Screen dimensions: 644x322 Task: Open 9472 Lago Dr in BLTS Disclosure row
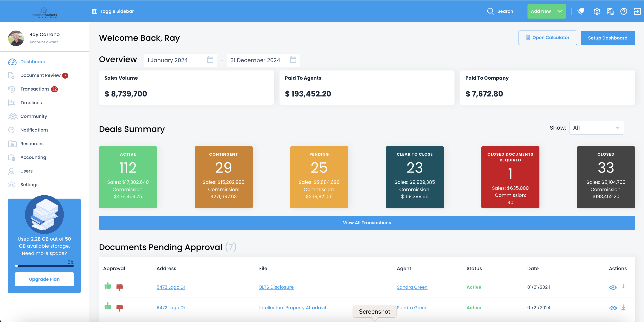[x=171, y=287]
